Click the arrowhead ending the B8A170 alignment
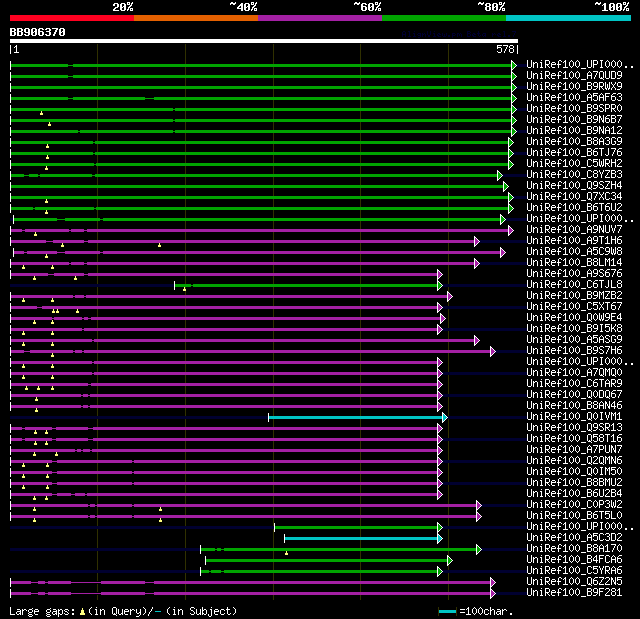 [479, 550]
